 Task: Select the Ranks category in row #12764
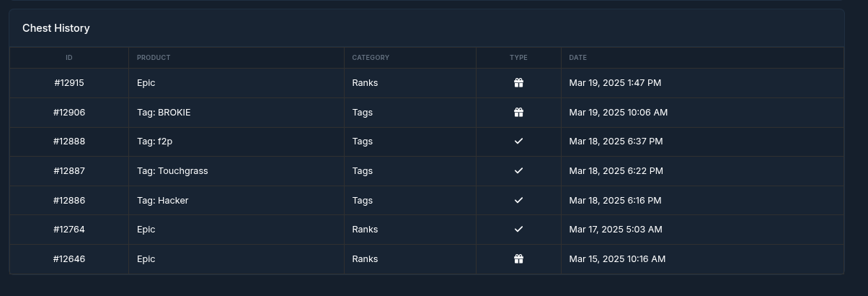point(365,230)
